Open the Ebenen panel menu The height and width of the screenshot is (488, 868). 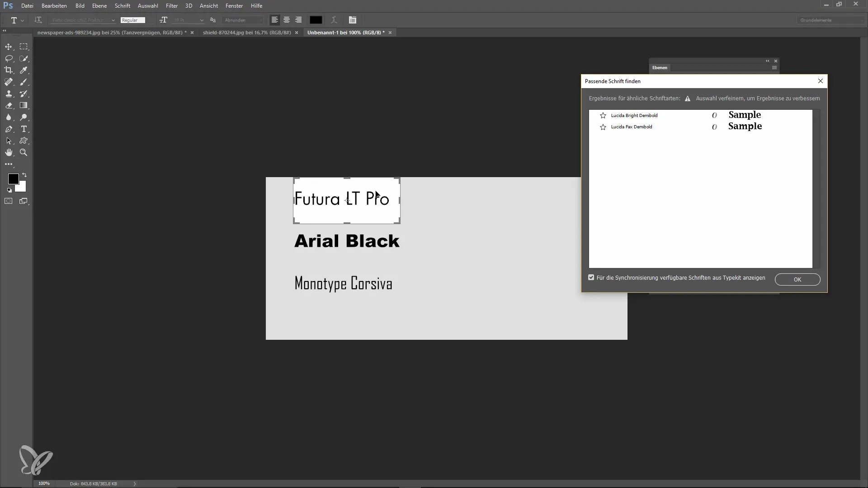(774, 68)
